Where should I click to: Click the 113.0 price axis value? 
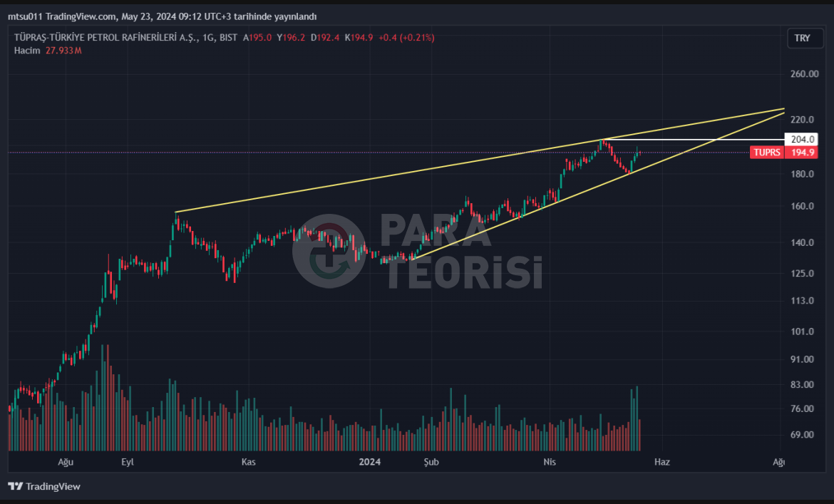(802, 301)
